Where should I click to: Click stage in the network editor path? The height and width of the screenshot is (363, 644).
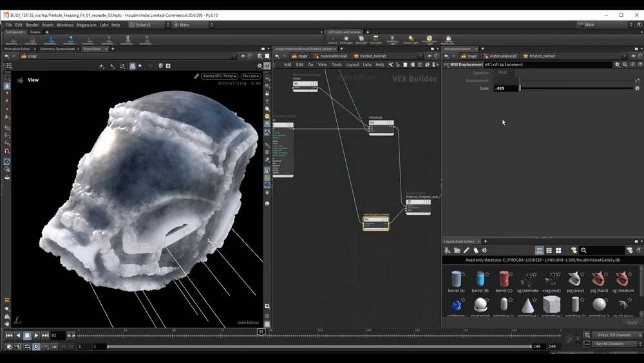(300, 56)
